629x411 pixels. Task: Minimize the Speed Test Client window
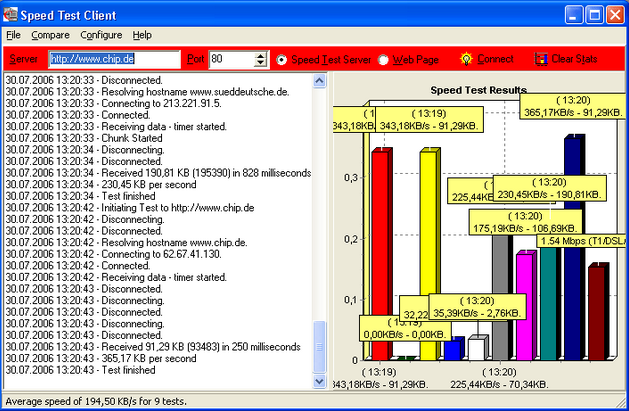pos(574,16)
